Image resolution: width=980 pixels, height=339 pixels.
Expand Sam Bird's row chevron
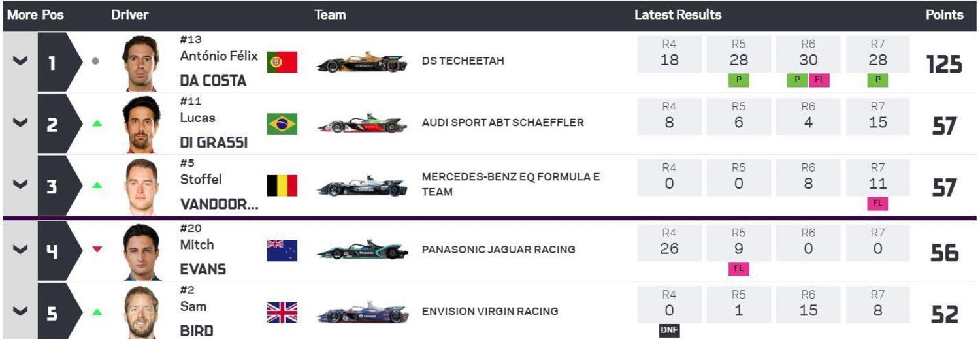click(x=20, y=312)
